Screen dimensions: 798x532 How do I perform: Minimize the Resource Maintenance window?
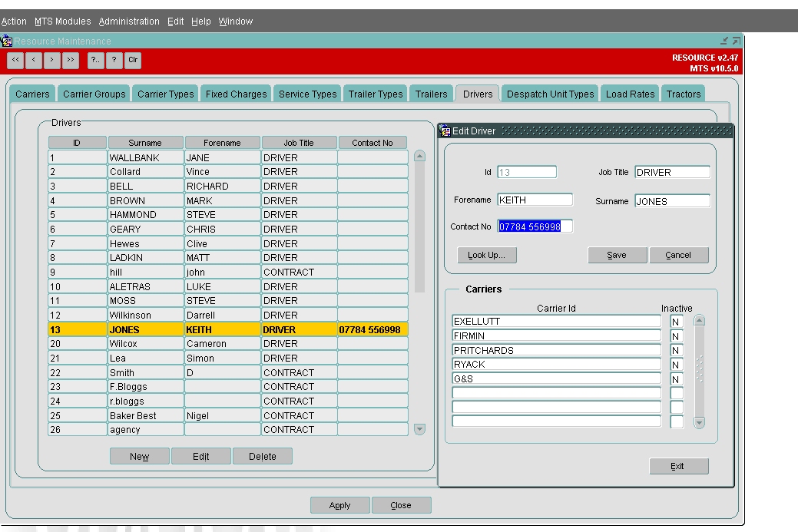(x=724, y=41)
